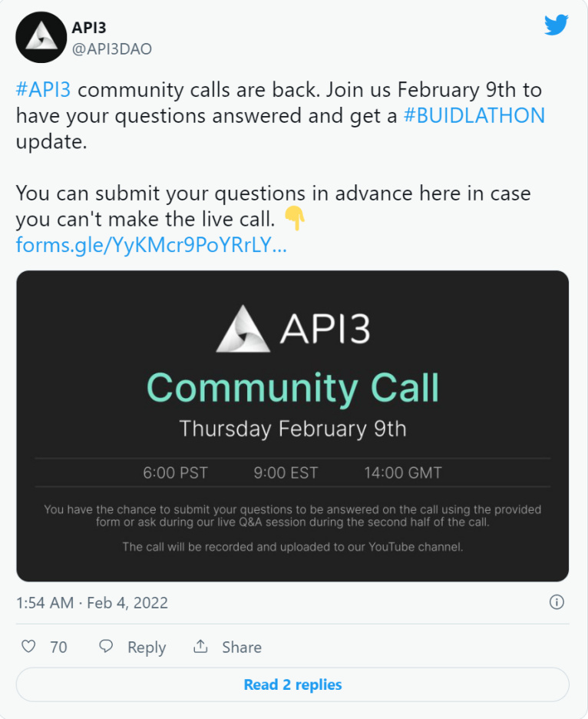
Task: Open the forms.gle question form link
Action: [151, 245]
